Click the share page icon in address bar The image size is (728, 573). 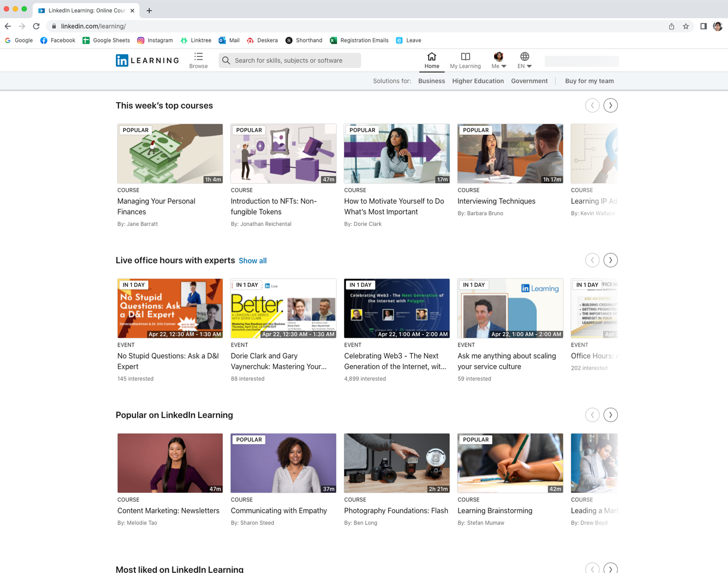[671, 26]
